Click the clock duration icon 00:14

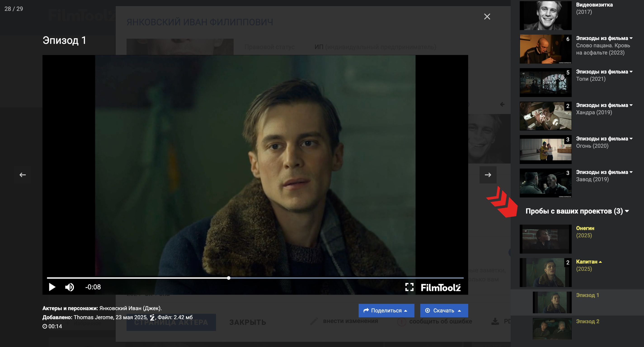click(45, 326)
